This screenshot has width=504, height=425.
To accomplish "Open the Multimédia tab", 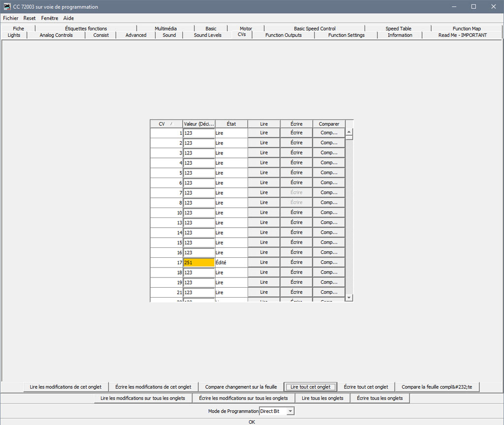I will [x=165, y=29].
